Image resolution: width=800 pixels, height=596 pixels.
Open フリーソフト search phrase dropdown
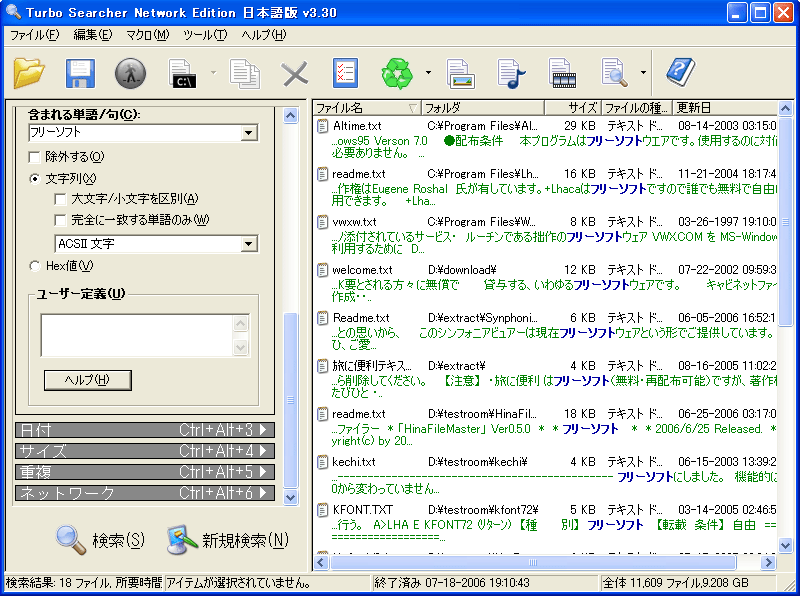249,133
